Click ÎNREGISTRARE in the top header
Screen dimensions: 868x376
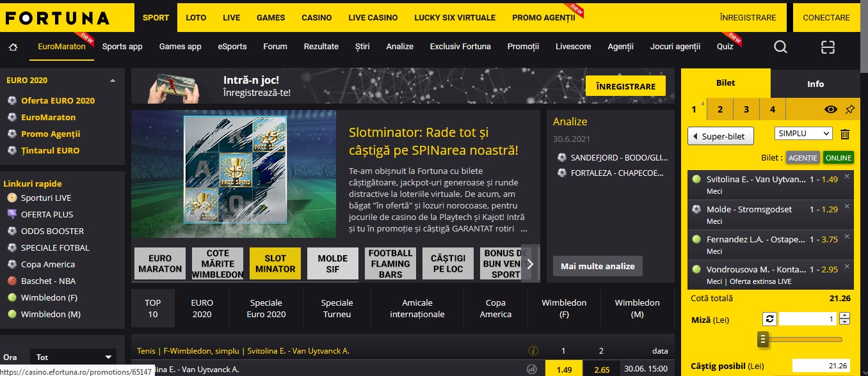748,18
